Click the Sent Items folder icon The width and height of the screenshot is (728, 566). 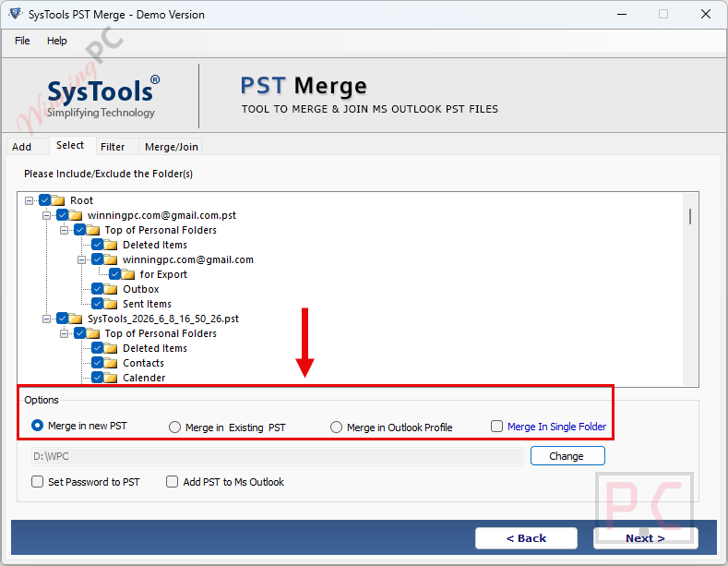(x=110, y=305)
